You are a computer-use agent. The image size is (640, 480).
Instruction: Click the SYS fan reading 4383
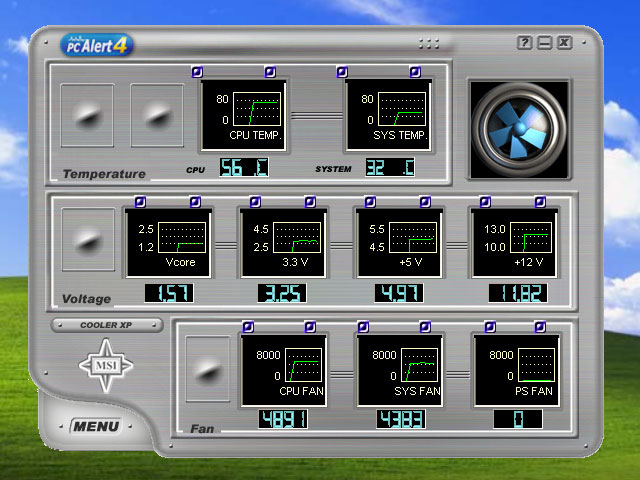(401, 420)
